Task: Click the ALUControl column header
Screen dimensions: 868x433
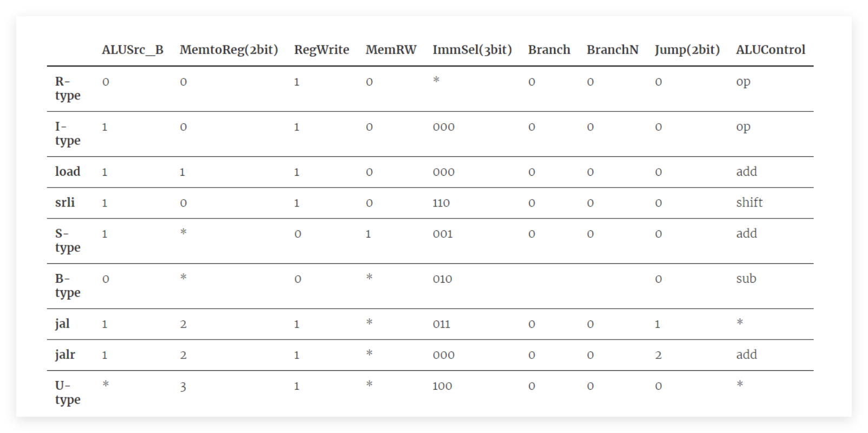Action: coord(771,50)
